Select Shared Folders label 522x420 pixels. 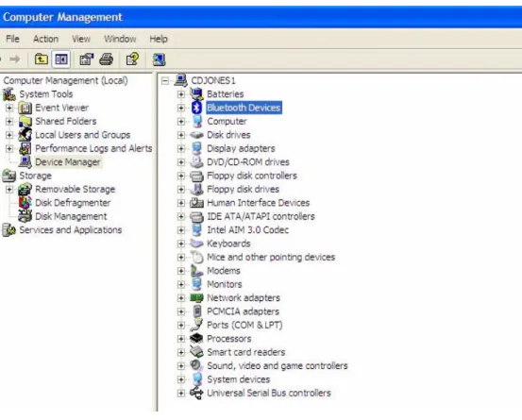(x=66, y=121)
